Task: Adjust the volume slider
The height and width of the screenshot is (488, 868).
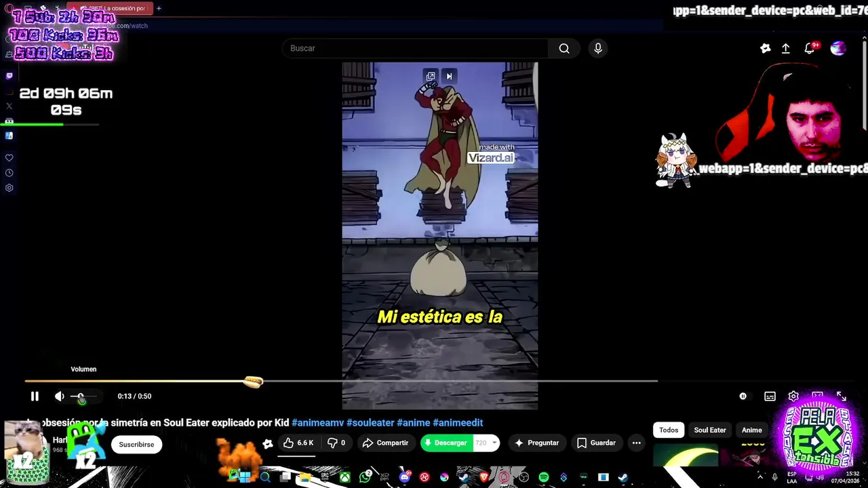Action: [83, 396]
